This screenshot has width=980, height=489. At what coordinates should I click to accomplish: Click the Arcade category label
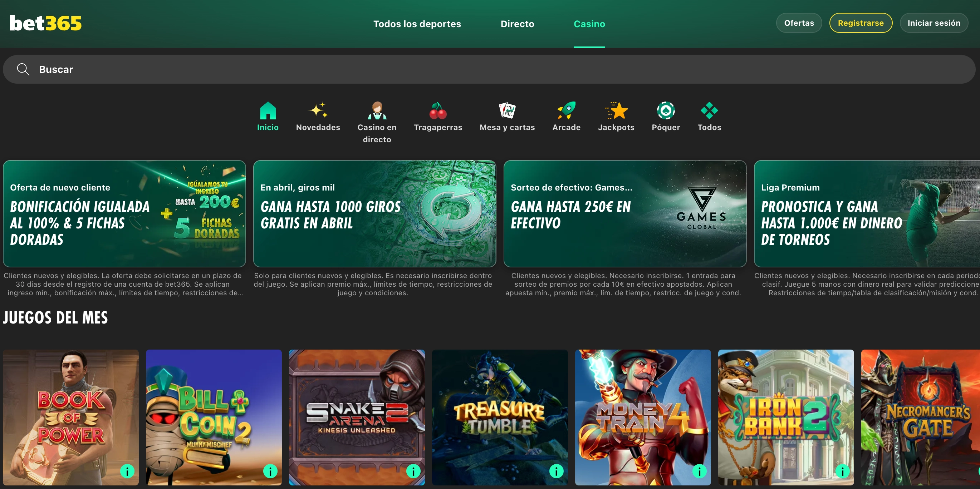point(567,127)
